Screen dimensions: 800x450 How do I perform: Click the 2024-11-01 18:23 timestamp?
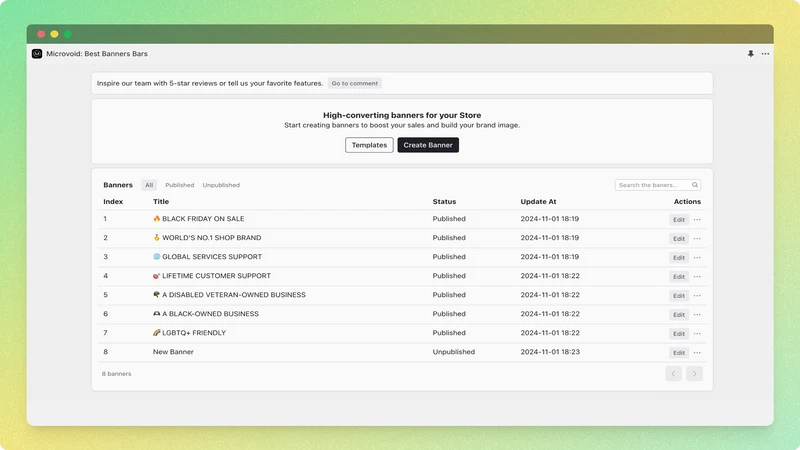[x=550, y=352]
